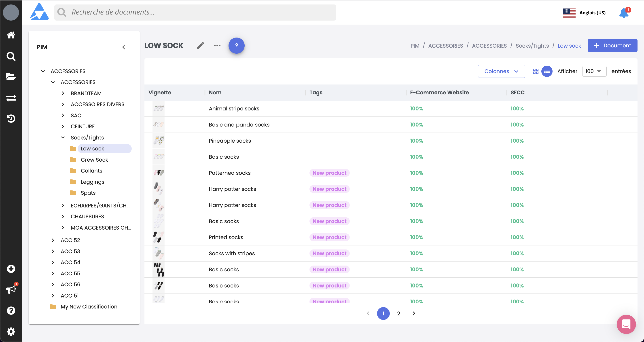The width and height of the screenshot is (644, 342).
Task: Open the Crew Sock folder
Action: tap(94, 160)
